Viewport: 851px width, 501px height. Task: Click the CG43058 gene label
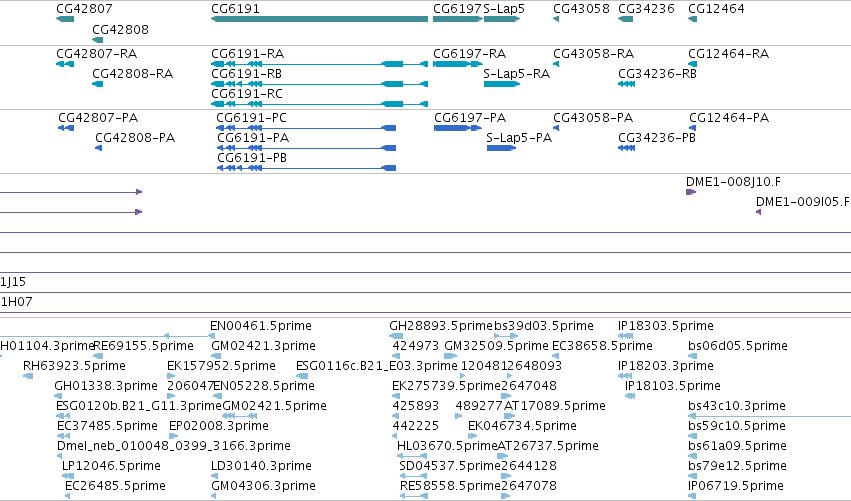click(581, 9)
